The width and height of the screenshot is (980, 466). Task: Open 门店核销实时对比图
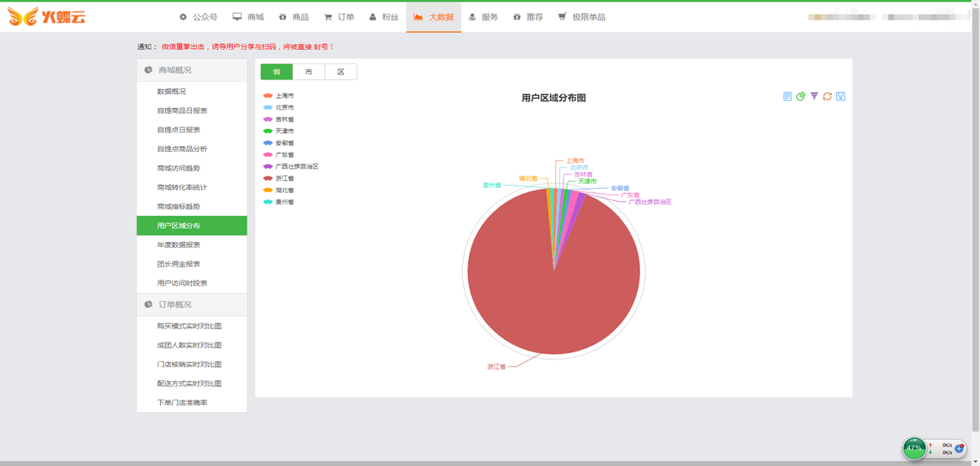(189, 365)
